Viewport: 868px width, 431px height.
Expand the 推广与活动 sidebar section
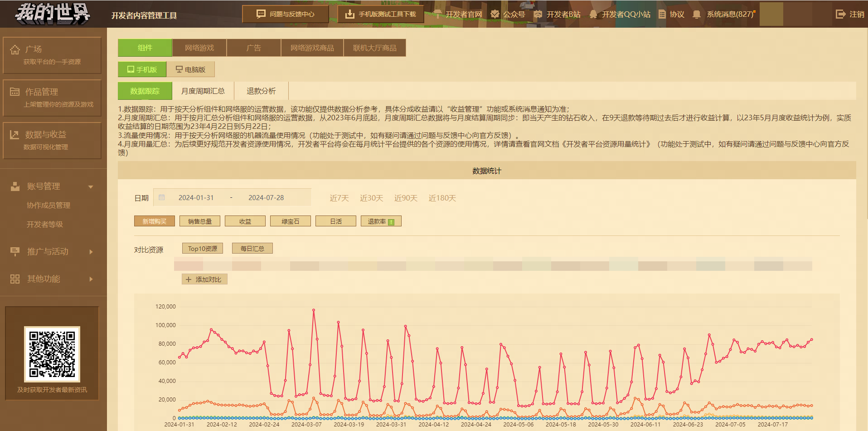click(x=91, y=252)
